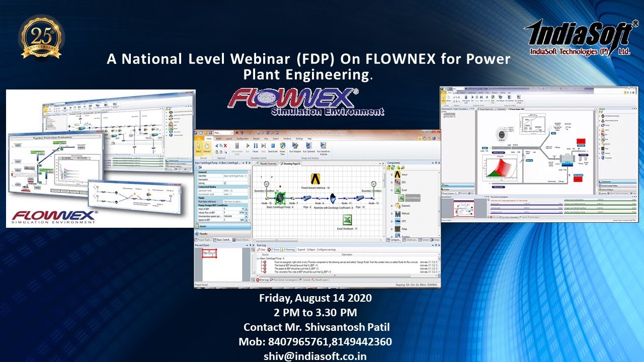Screen dimensions: 644x362
Task: Select Pipe - 8 component on canvas
Action: click(307, 198)
